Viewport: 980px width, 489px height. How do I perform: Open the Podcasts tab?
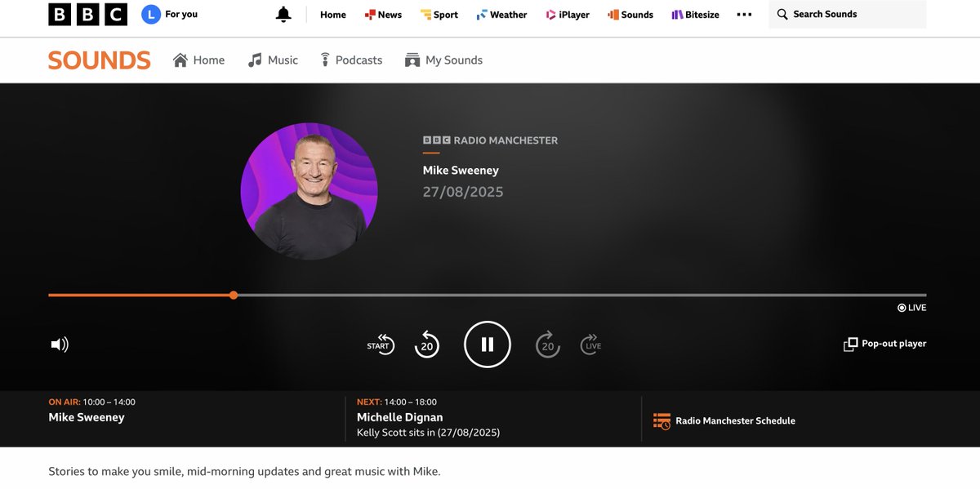pos(351,60)
